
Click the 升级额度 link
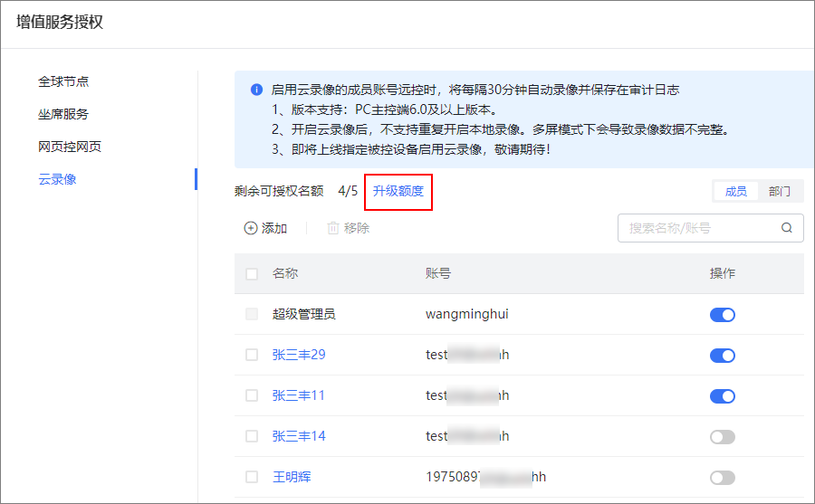pos(398,192)
